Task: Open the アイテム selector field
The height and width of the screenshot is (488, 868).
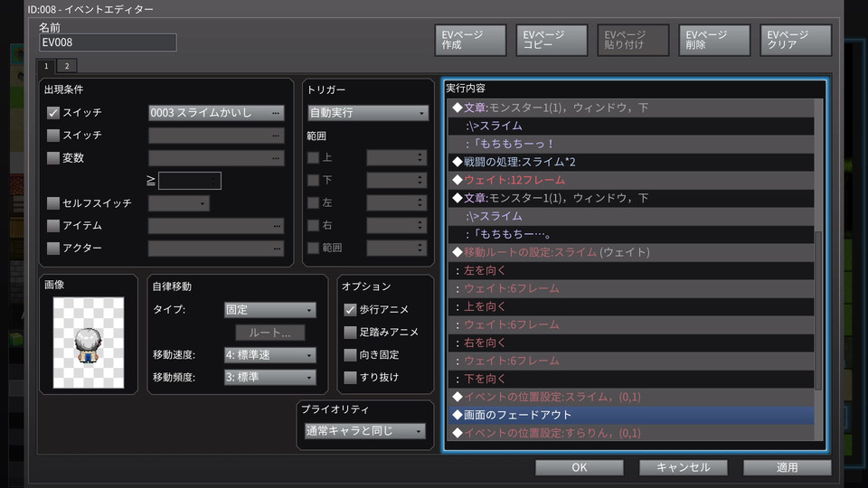Action: [x=216, y=226]
